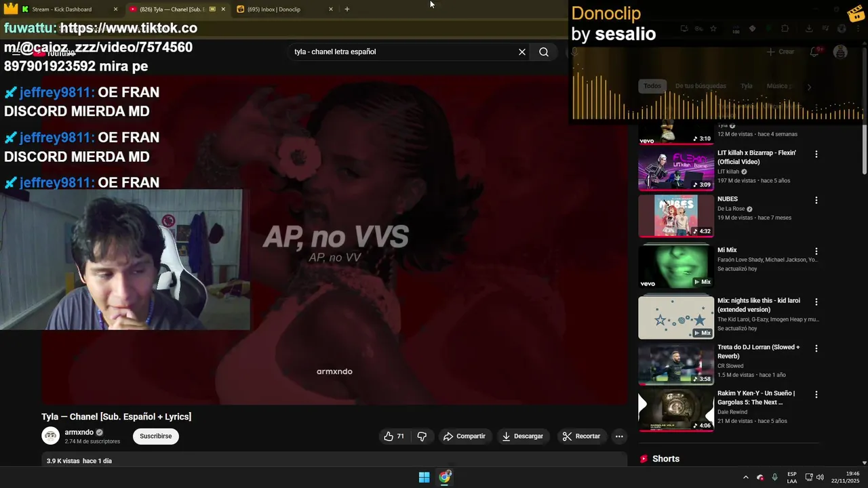Select the De tus búsquedas chip
This screenshot has width=868, height=488.
point(701,86)
